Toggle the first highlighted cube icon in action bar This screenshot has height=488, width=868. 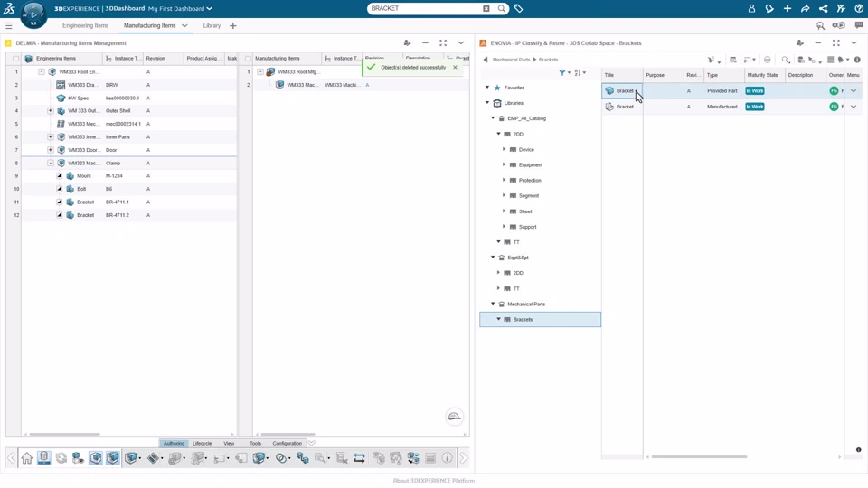pos(96,458)
